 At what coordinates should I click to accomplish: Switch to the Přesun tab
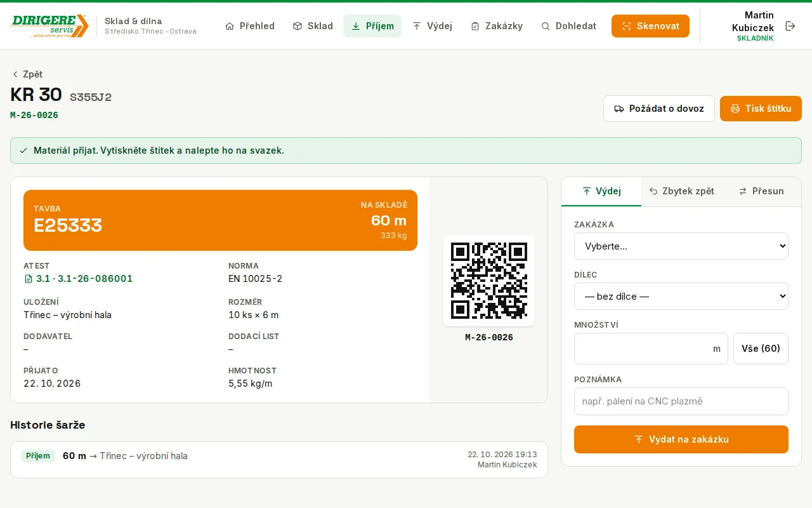[x=761, y=191]
